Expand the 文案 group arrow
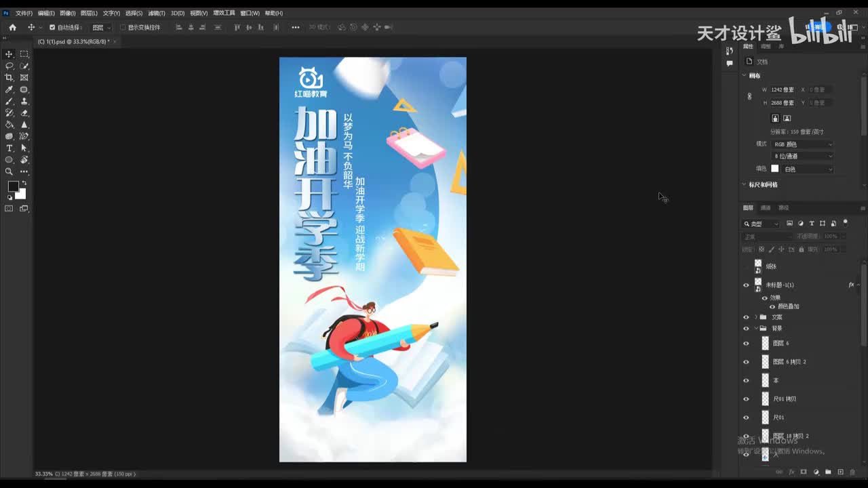Screen dimensions: 868x488 click(x=755, y=317)
